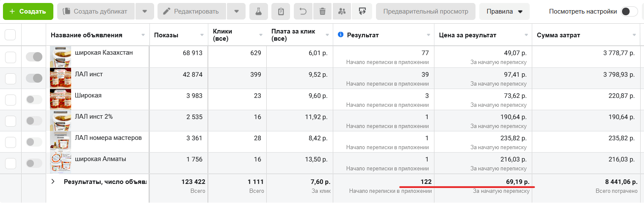The width and height of the screenshot is (644, 203).
Task: Open the Правила dropdown menu
Action: click(x=504, y=11)
